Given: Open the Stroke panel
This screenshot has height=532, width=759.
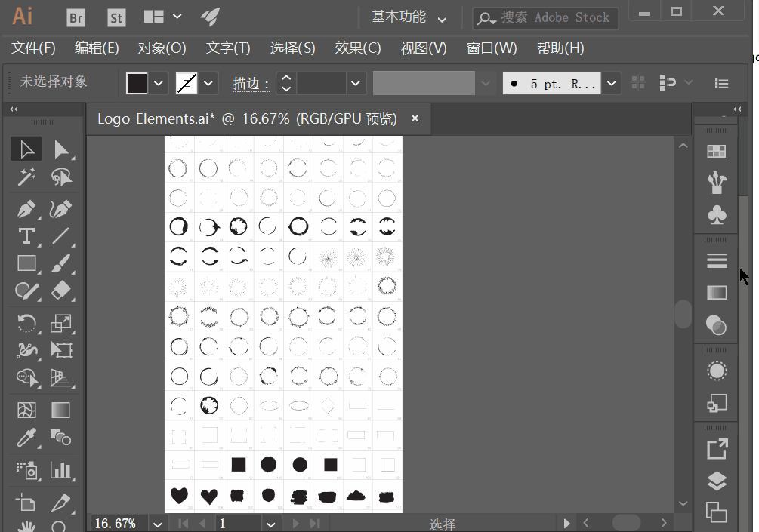Looking at the screenshot, I should [717, 260].
